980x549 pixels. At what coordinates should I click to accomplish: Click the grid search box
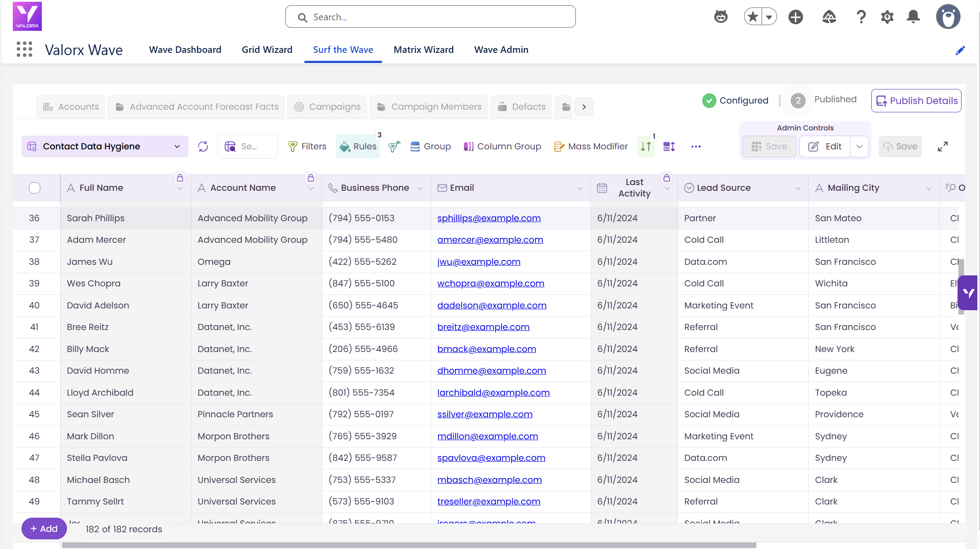click(x=247, y=146)
